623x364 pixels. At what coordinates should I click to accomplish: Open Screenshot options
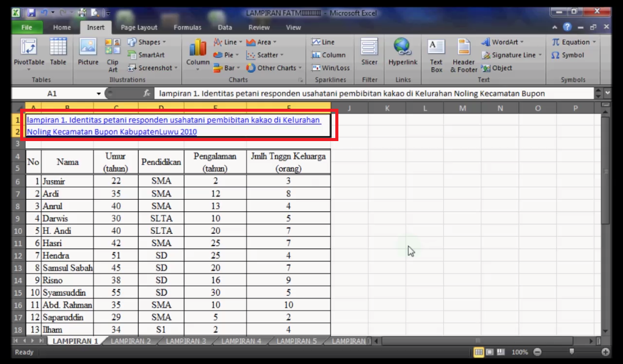153,68
